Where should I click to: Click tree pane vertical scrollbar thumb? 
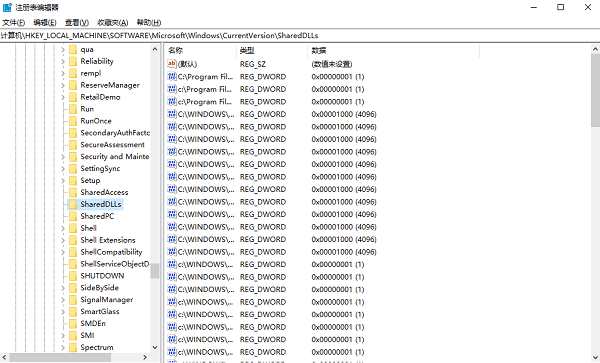pos(155,271)
